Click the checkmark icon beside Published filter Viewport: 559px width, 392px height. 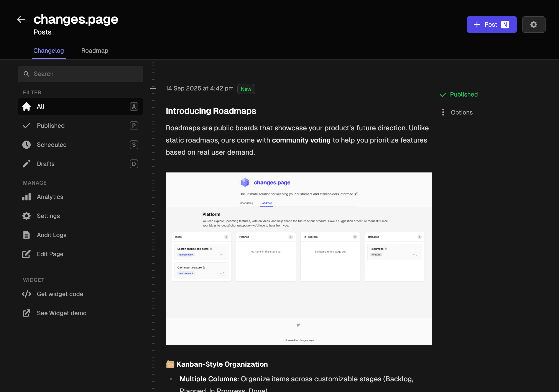pyautogui.click(x=26, y=126)
